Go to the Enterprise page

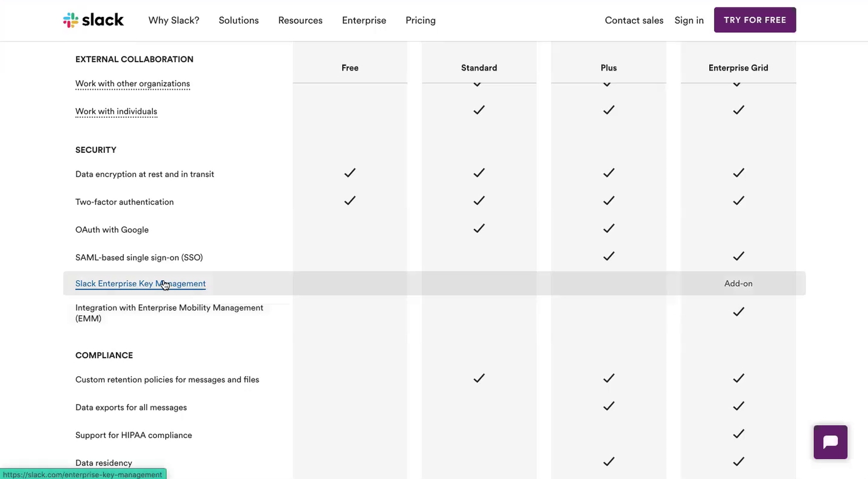pyautogui.click(x=364, y=20)
